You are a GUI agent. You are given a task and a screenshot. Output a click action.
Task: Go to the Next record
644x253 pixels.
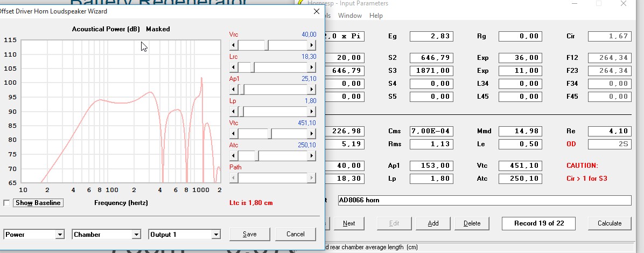point(349,223)
